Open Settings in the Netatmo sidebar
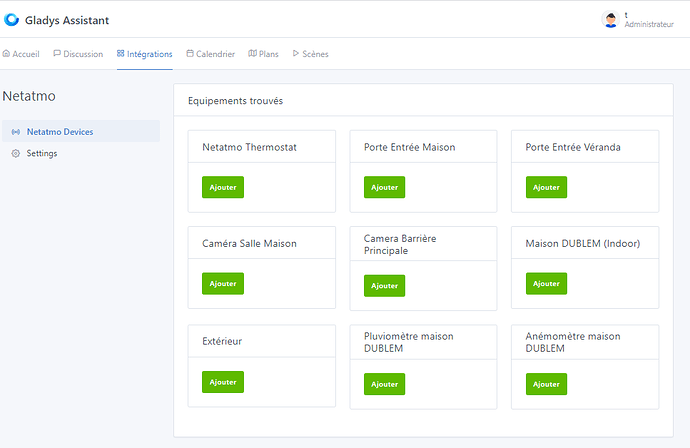 click(x=81, y=153)
